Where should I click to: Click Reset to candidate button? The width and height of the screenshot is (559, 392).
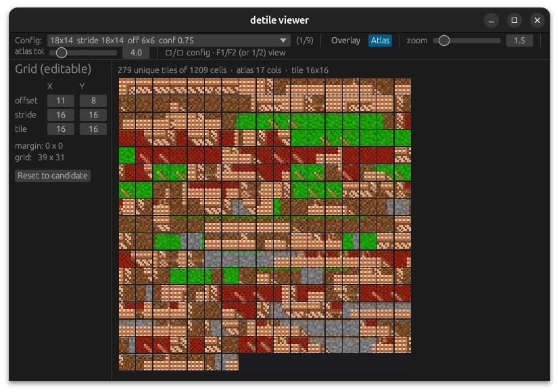pyautogui.click(x=53, y=175)
